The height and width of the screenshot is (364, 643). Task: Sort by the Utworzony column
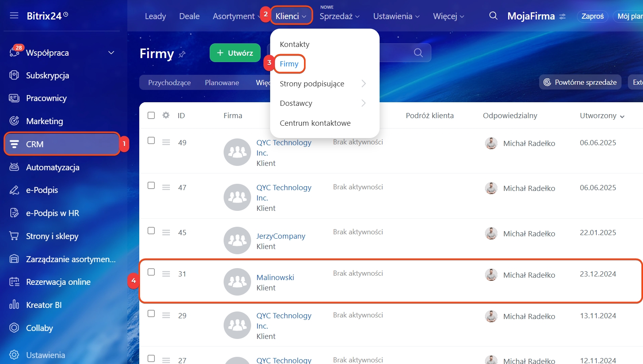click(x=602, y=115)
